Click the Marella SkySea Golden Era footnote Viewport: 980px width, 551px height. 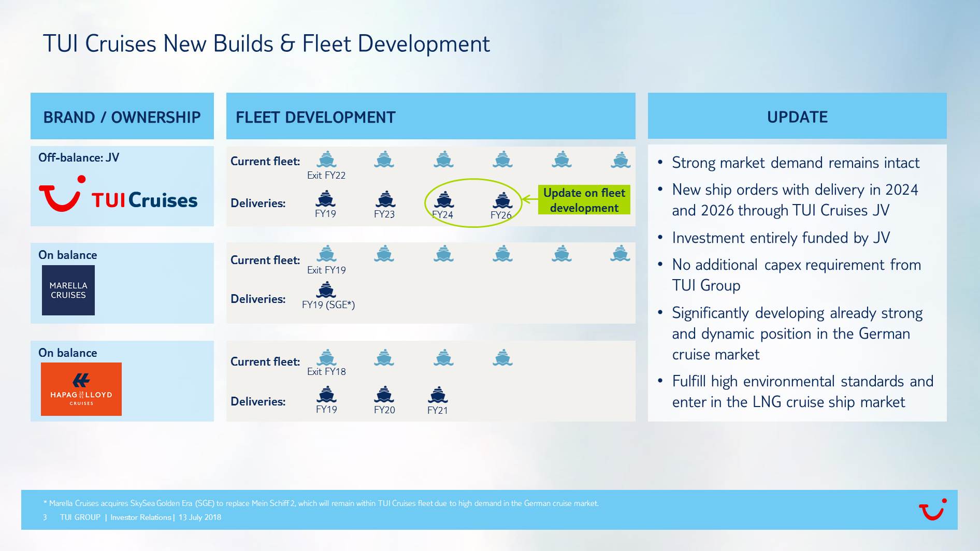click(x=321, y=503)
